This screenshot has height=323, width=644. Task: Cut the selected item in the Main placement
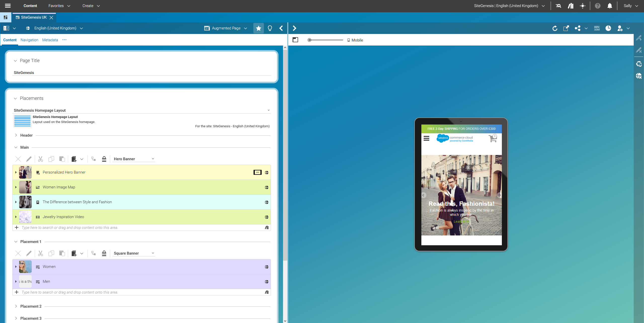point(40,159)
